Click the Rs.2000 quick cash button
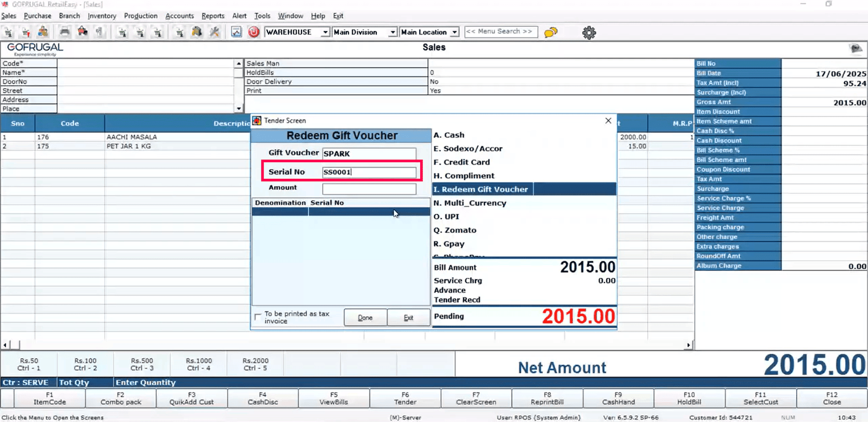 pyautogui.click(x=255, y=364)
